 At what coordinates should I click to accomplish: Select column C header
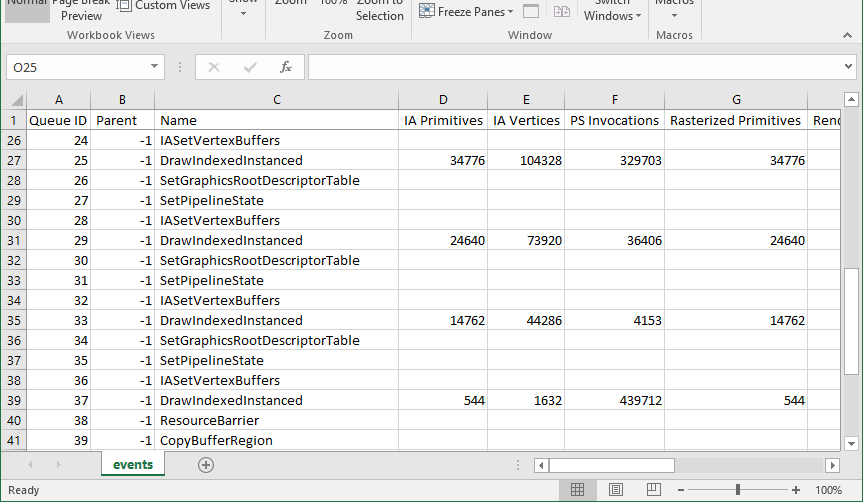point(276,99)
